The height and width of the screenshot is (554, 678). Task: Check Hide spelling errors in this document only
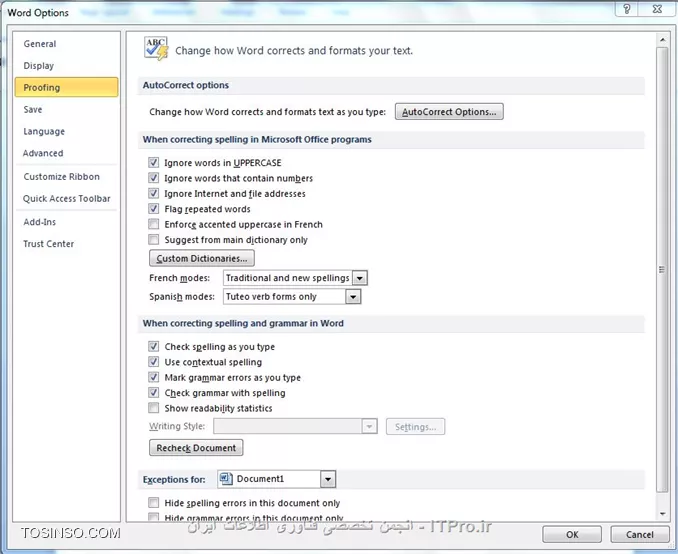pyautogui.click(x=154, y=503)
